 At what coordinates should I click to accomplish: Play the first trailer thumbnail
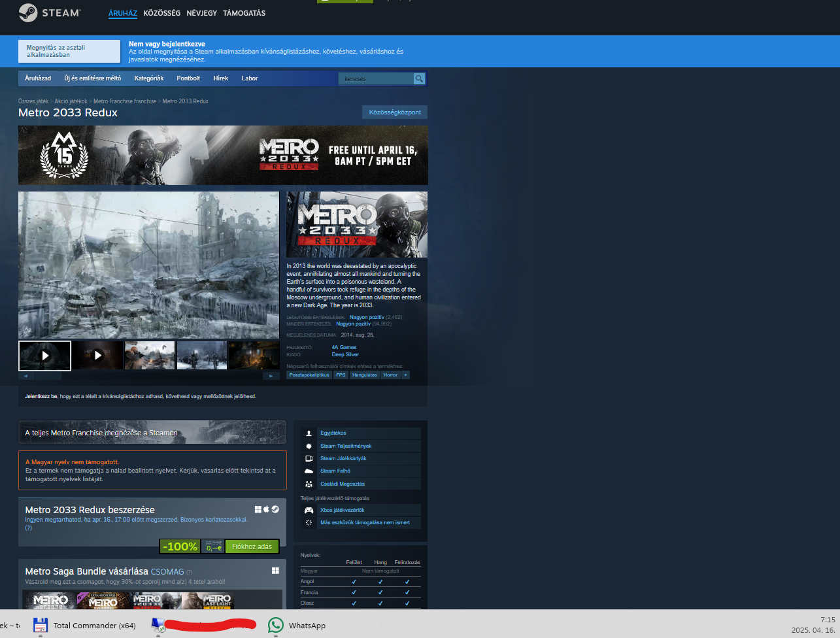pos(45,356)
